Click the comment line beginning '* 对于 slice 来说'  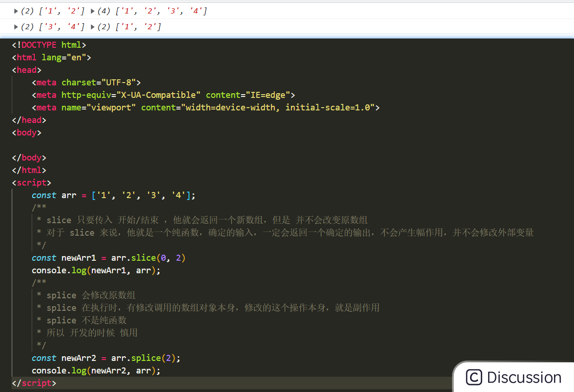tap(285, 232)
